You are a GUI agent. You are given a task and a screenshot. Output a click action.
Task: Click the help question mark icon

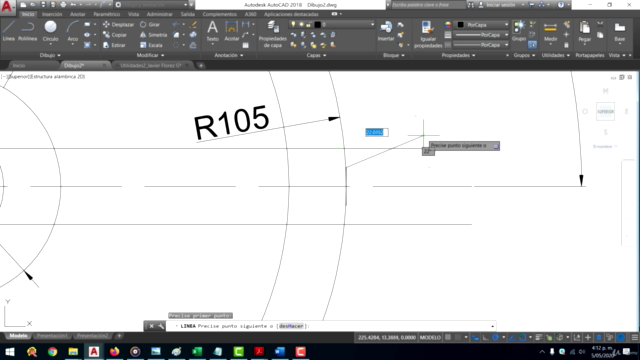coord(561,4)
